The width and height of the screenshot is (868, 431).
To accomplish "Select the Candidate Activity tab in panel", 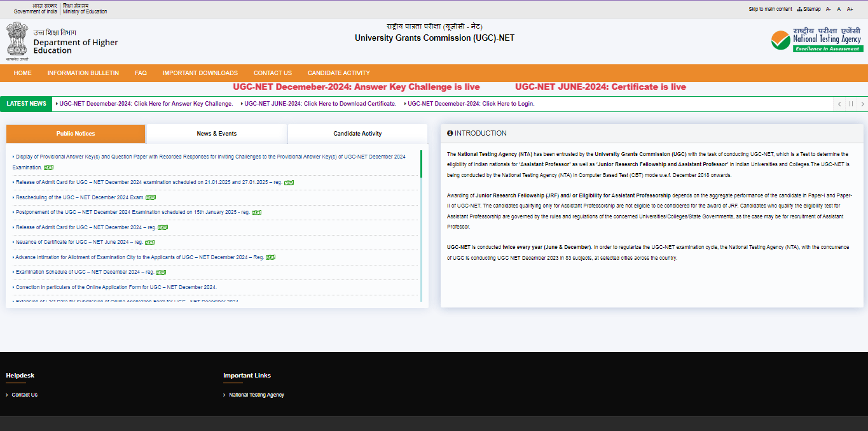I will point(357,134).
